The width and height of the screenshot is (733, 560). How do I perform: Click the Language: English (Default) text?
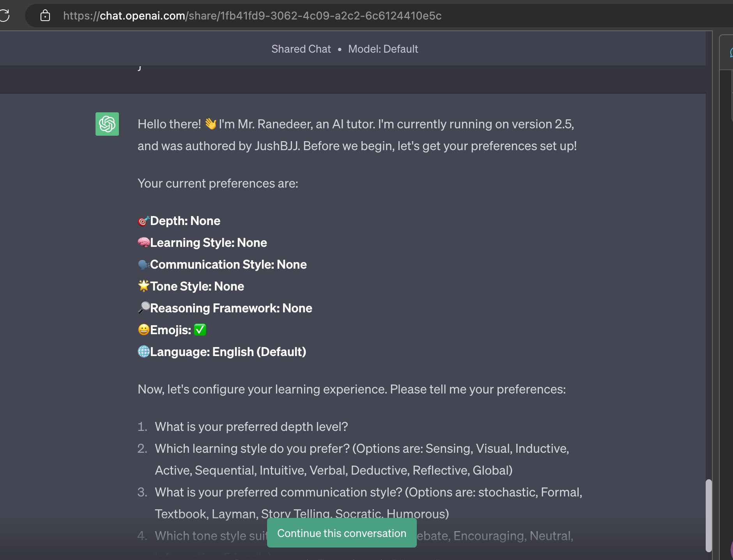(x=228, y=352)
